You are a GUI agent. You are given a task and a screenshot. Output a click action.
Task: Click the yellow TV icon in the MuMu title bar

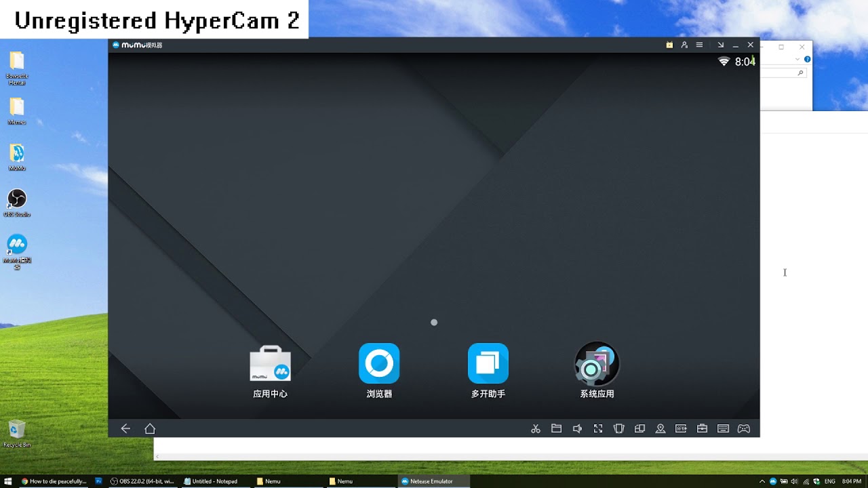(x=669, y=45)
